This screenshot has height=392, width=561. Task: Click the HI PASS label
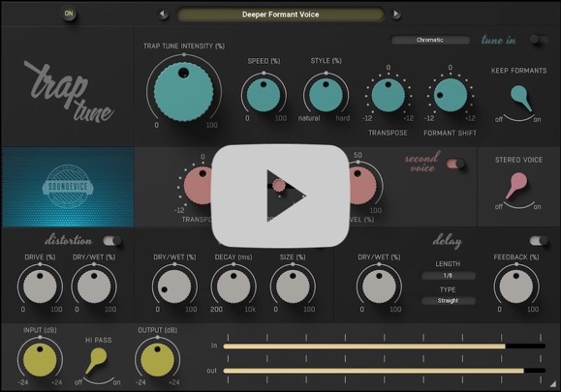pos(99,340)
